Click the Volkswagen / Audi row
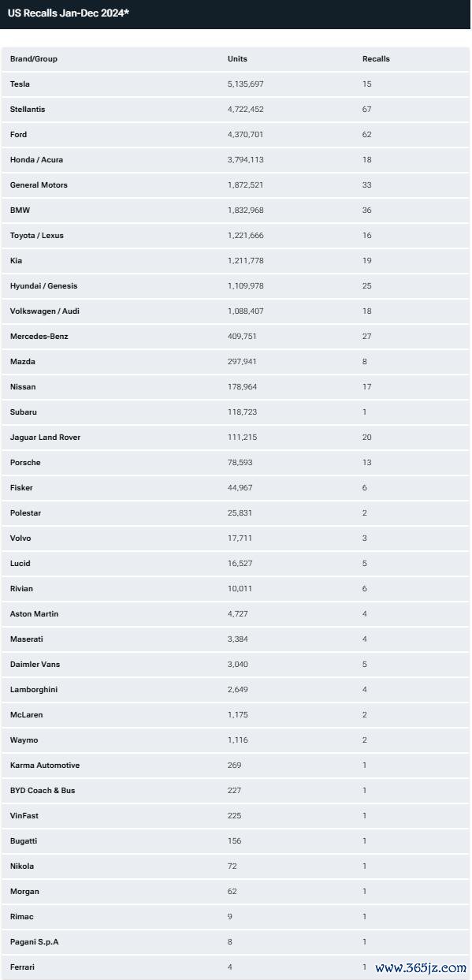This screenshot has height=980, width=472. [236, 311]
